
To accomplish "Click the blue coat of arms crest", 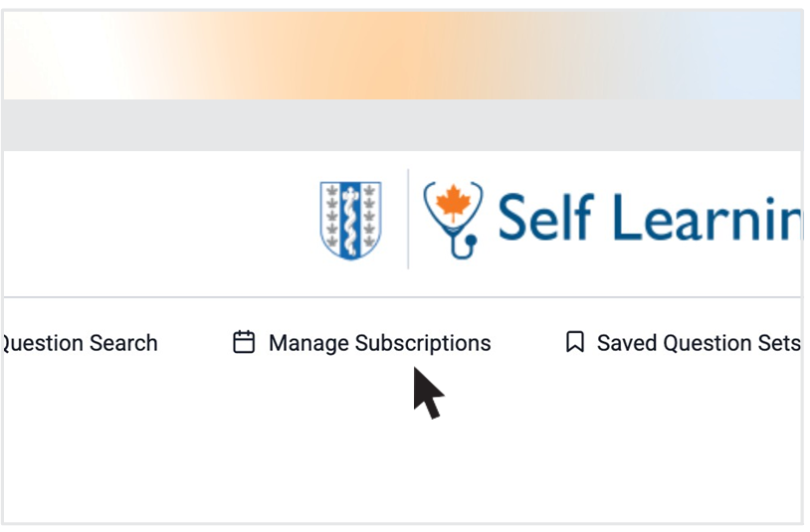I will coord(350,219).
